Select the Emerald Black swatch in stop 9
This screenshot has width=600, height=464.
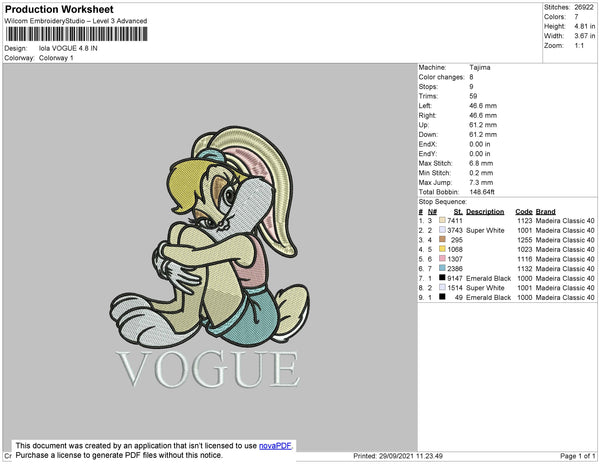tap(442, 296)
